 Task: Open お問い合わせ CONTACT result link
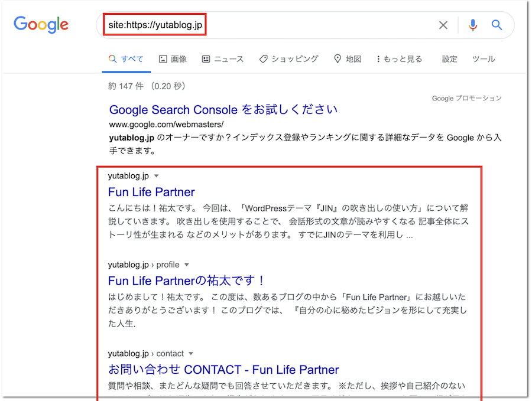click(x=223, y=370)
